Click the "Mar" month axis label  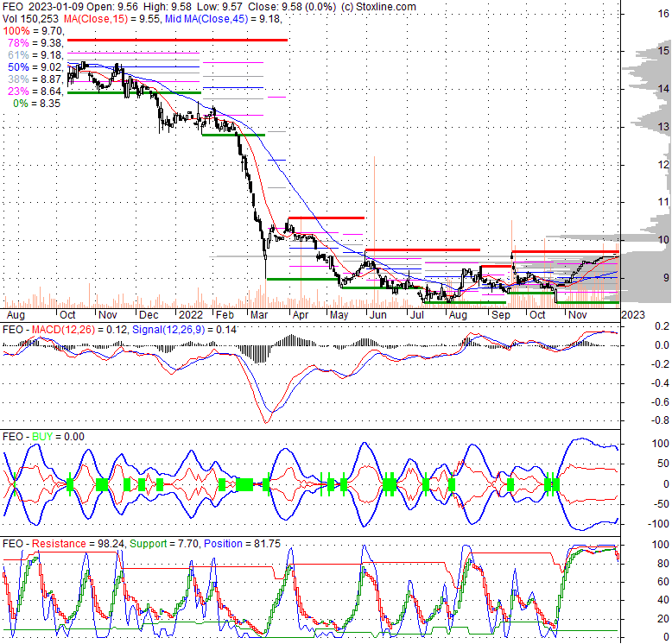click(259, 315)
